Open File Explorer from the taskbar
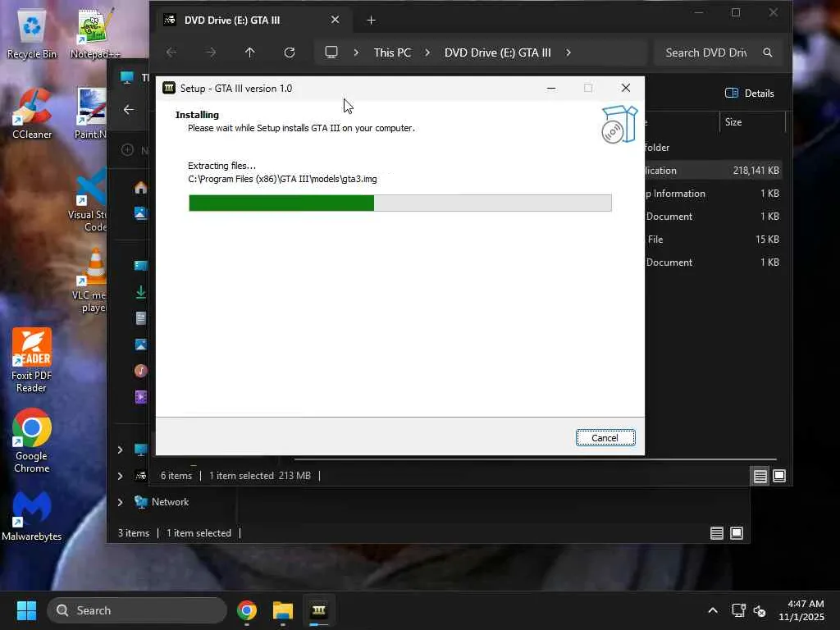840x630 pixels. (x=283, y=610)
